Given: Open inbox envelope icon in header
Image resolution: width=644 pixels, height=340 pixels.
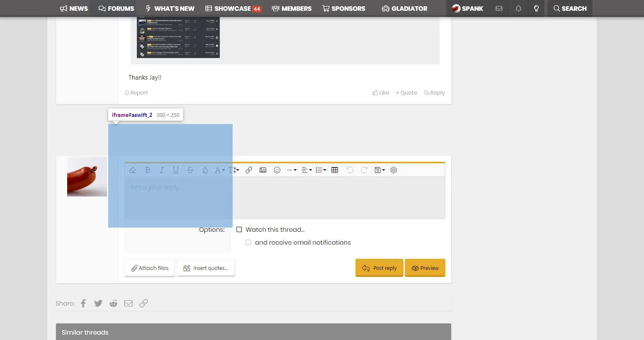Looking at the screenshot, I should (499, 8).
